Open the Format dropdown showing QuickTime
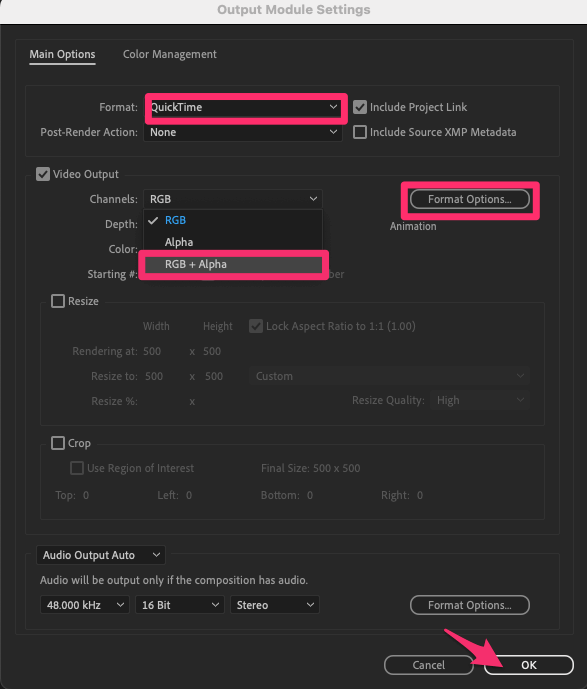The width and height of the screenshot is (587, 689). (x=244, y=107)
